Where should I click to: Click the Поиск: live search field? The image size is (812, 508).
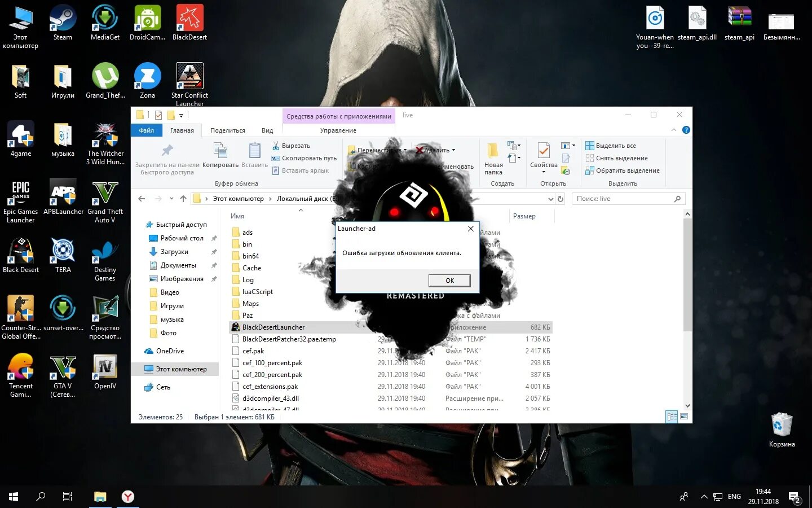629,199
